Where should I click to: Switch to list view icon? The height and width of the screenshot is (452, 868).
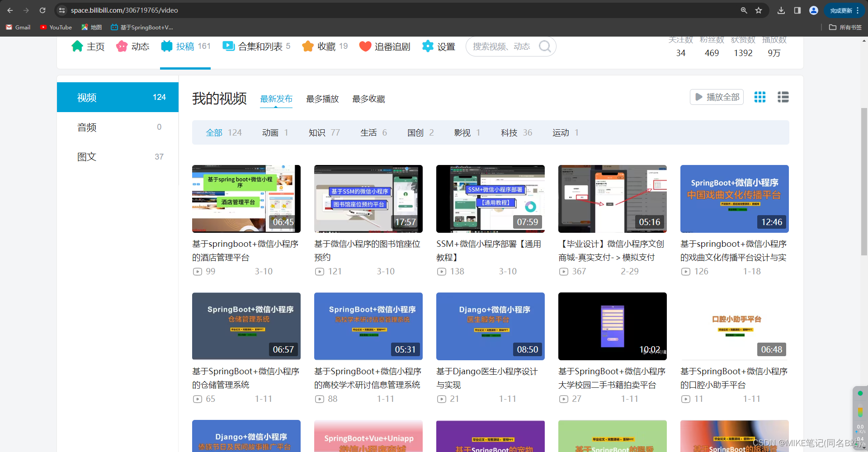tap(783, 97)
